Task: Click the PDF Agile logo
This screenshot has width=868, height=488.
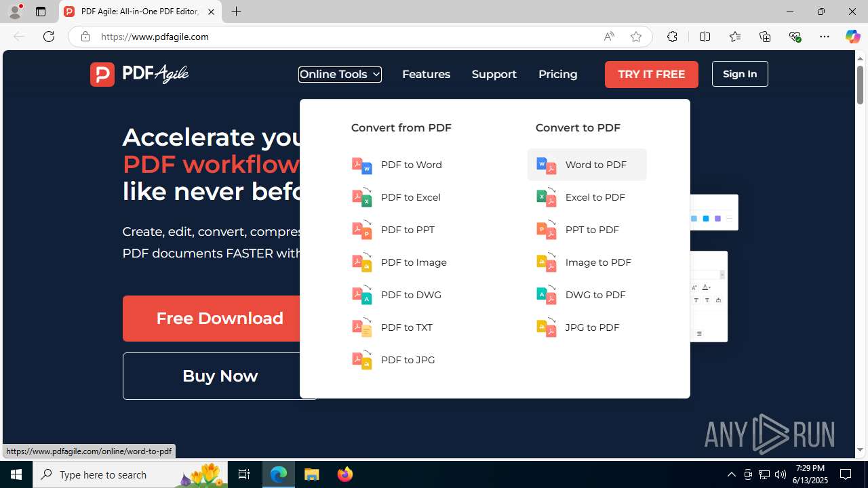Action: pyautogui.click(x=139, y=74)
